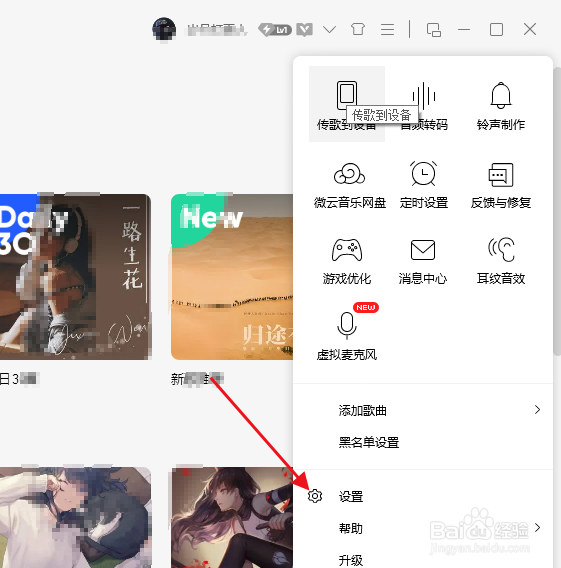Screen dimensions: 561x568
Task: Maximize the music player window
Action: 496,30
